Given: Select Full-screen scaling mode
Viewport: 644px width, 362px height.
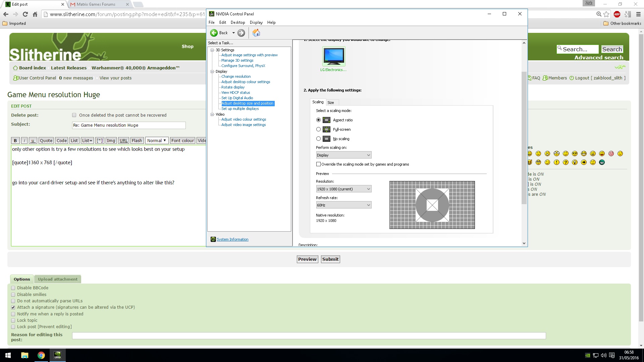Looking at the screenshot, I should tap(318, 129).
